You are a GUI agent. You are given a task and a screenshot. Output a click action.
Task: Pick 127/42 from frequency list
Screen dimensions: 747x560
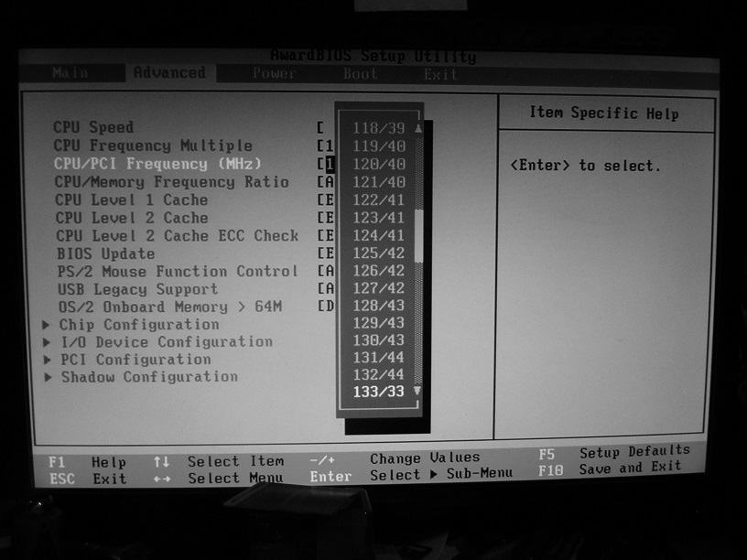pos(379,288)
